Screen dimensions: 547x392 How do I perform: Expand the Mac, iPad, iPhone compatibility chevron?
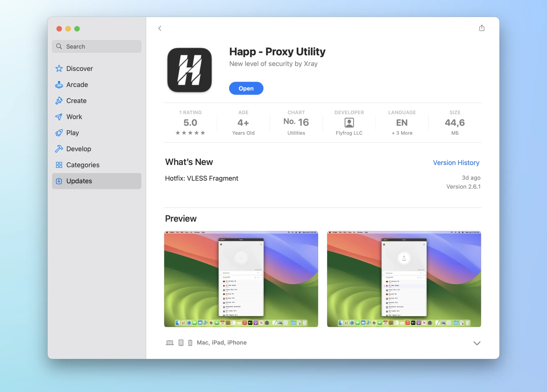coord(477,343)
